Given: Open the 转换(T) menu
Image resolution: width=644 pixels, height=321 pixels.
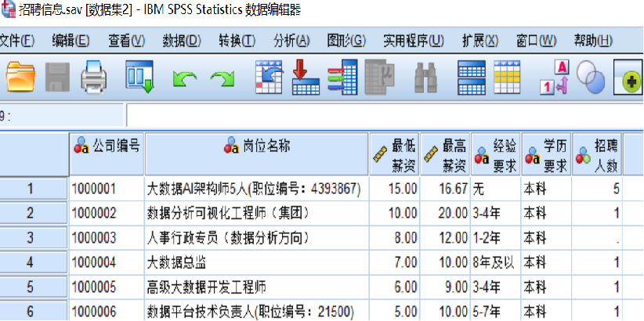Looking at the screenshot, I should [237, 41].
